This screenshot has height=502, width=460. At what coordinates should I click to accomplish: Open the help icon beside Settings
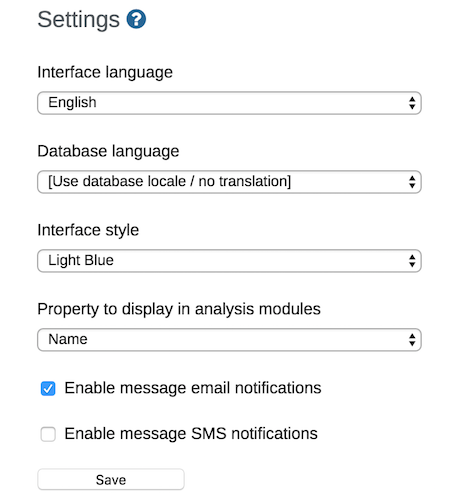coord(136,19)
